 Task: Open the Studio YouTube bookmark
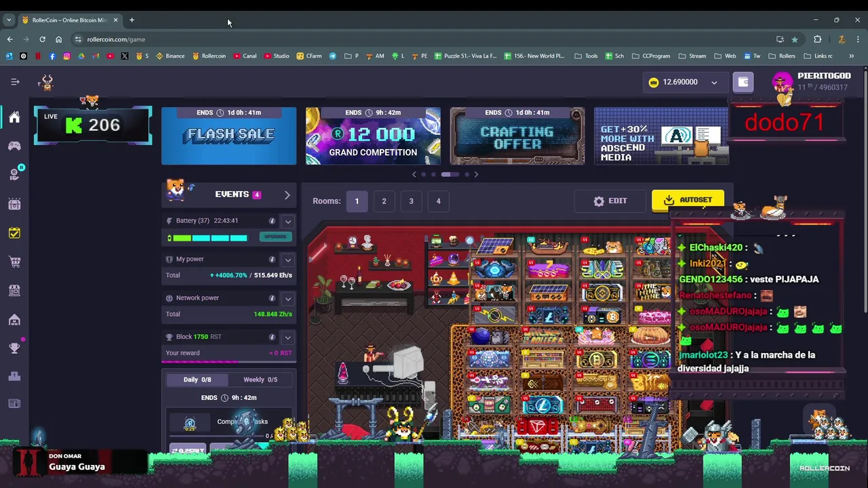pos(277,56)
